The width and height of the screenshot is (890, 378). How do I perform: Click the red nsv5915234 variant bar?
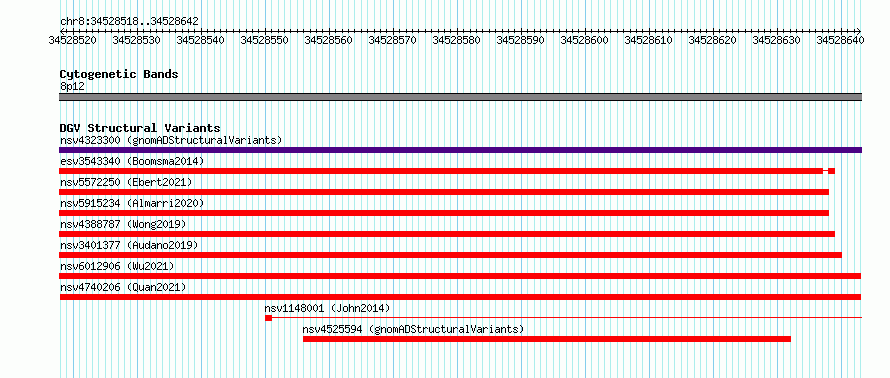[x=444, y=213]
